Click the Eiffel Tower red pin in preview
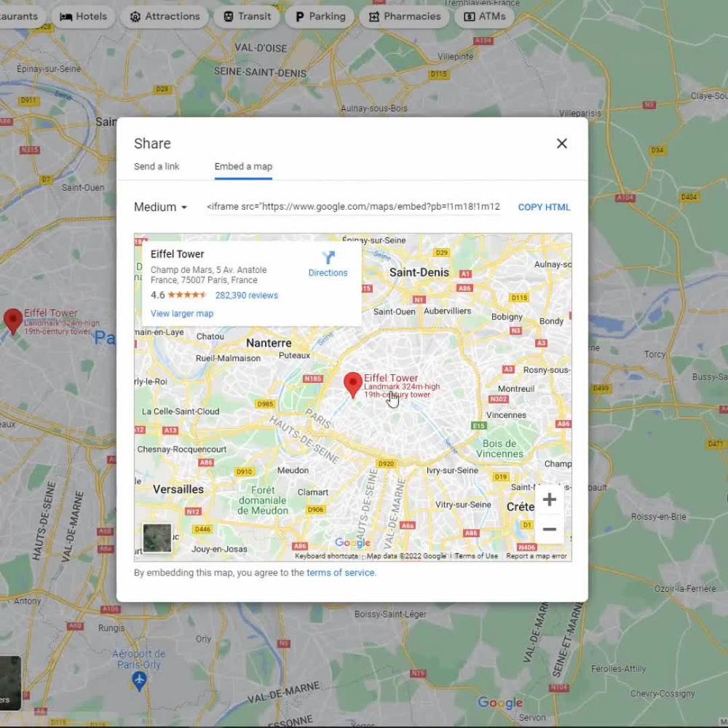This screenshot has height=728, width=728. (353, 384)
